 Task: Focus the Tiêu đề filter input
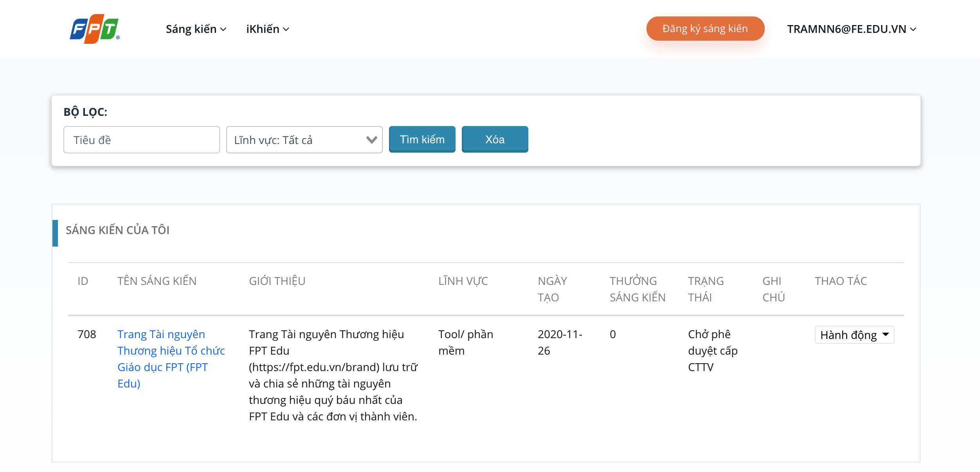tap(141, 140)
